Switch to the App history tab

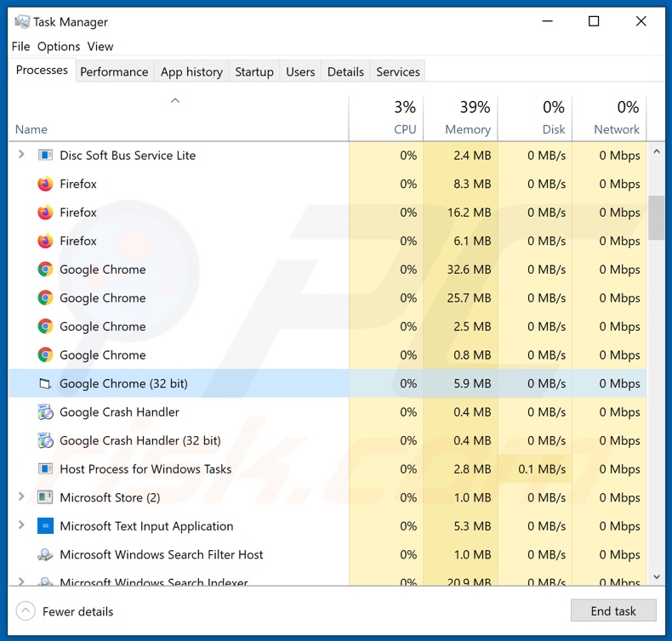click(191, 71)
